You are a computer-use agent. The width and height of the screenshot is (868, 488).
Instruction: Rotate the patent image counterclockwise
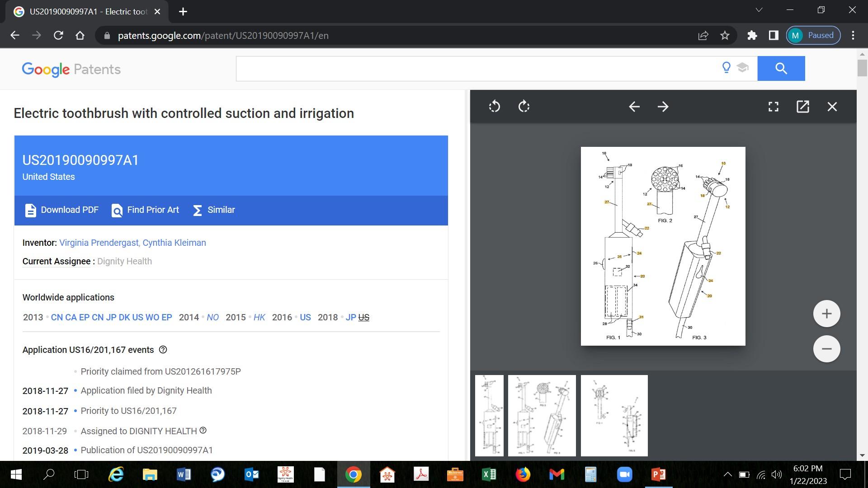[x=494, y=107]
